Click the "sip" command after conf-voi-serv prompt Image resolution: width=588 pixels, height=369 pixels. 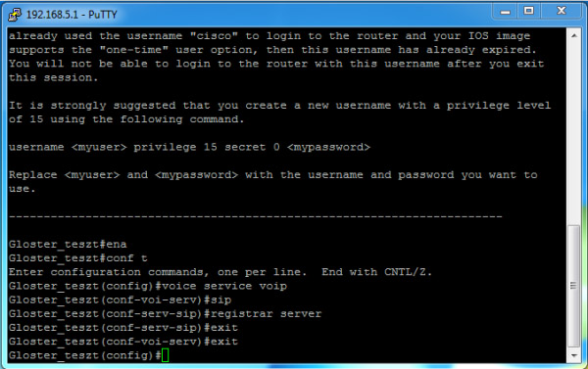tap(220, 300)
